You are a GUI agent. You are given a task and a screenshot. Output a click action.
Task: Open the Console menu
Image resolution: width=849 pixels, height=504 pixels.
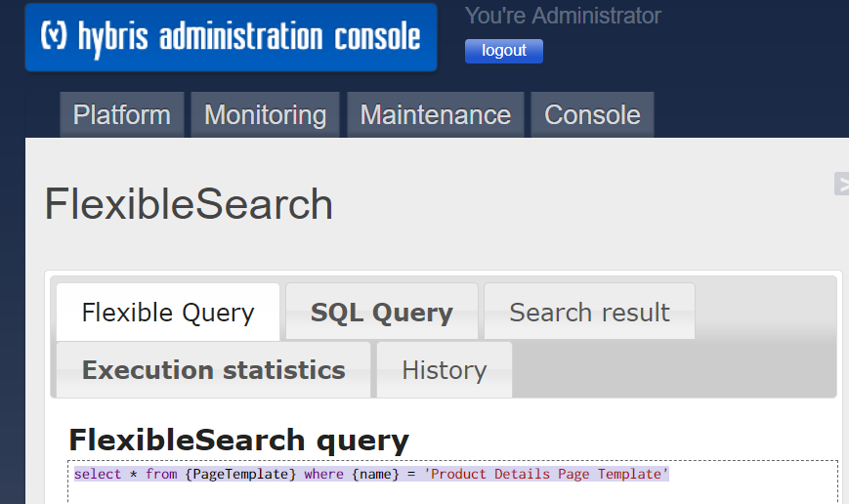pos(592,114)
